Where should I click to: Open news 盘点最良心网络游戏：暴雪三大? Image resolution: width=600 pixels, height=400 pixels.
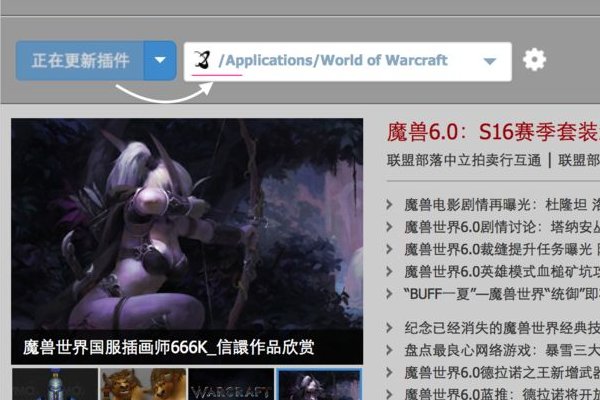(502, 350)
